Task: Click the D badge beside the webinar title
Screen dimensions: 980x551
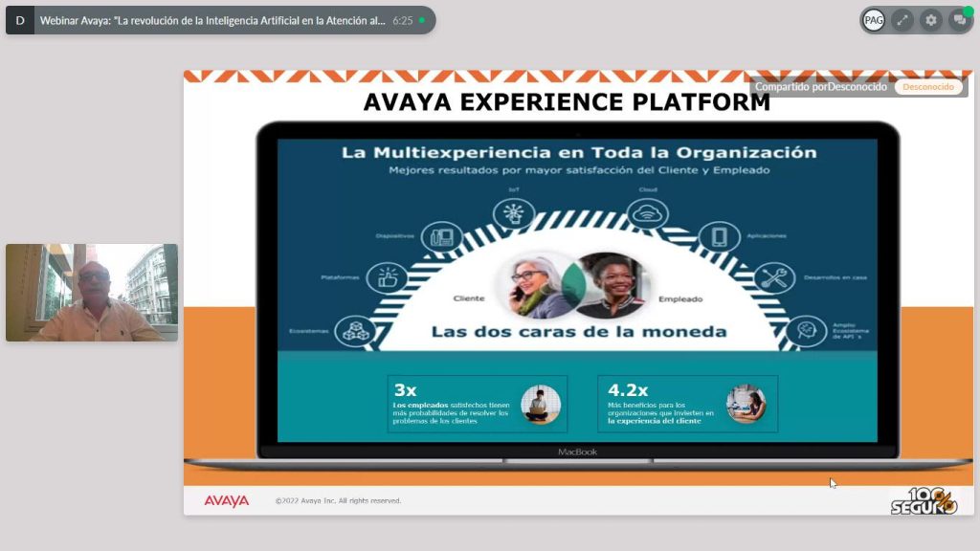Action: point(20,21)
